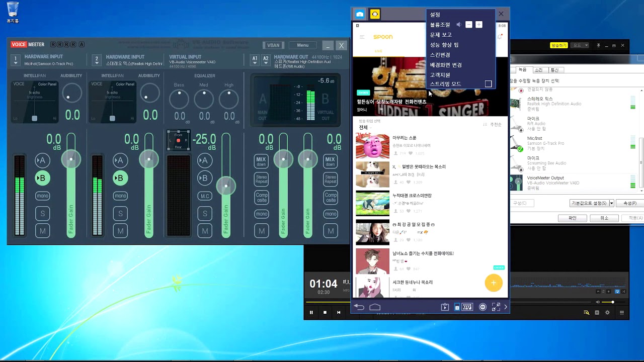Screen dimensions: 644x362
Task: Select Voicemeeter hardware input 1 device
Action: [x=16, y=60]
